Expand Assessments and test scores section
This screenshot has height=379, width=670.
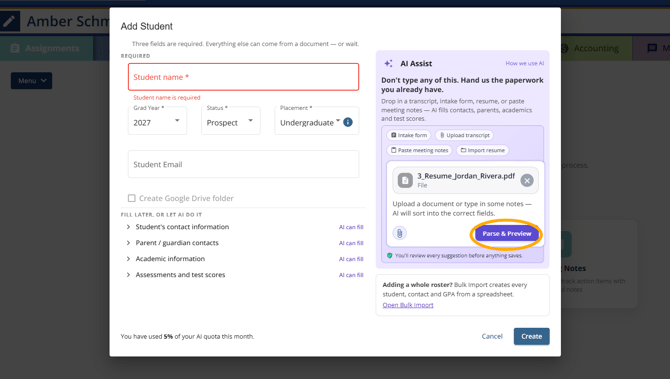coord(180,275)
